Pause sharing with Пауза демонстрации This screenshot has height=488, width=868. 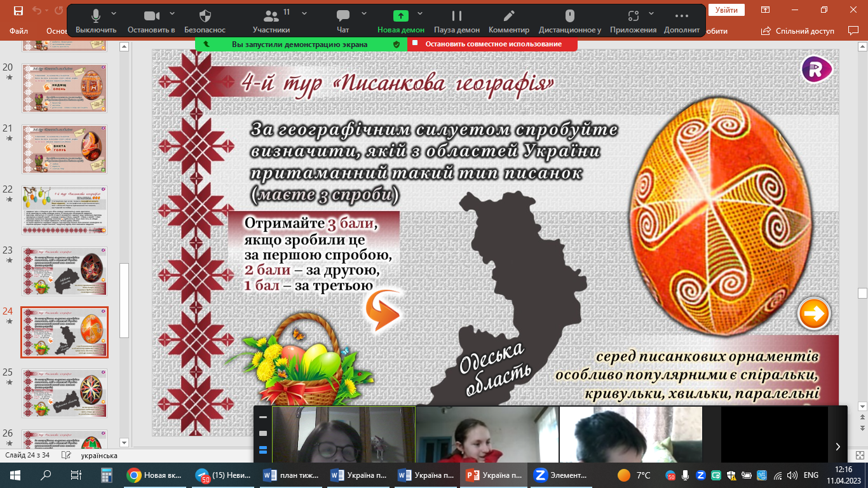(x=456, y=21)
